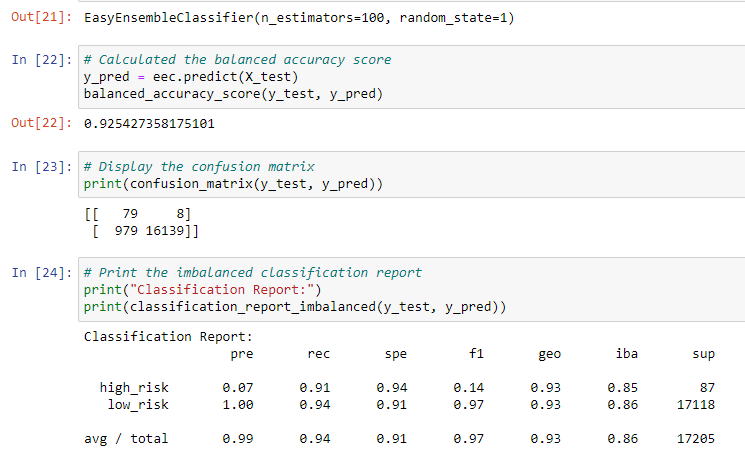
Task: Click the Out[22]: prompt label
Action: [42, 123]
